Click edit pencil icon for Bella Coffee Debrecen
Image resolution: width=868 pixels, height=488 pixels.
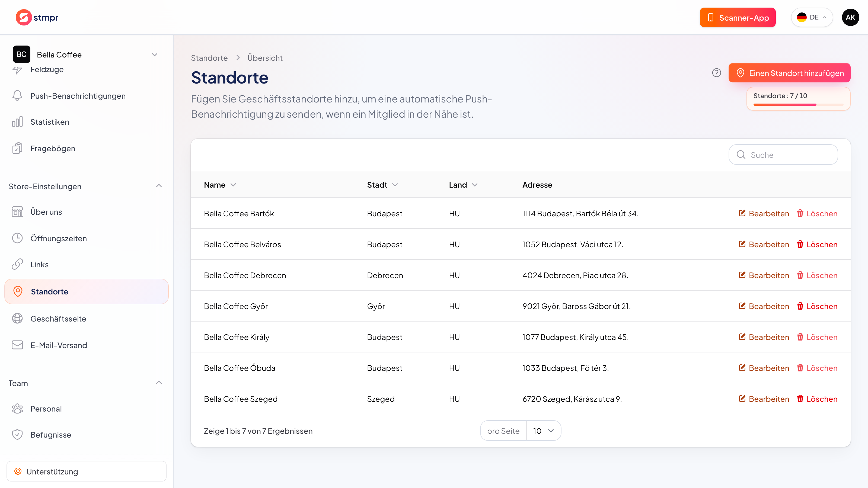tap(742, 275)
